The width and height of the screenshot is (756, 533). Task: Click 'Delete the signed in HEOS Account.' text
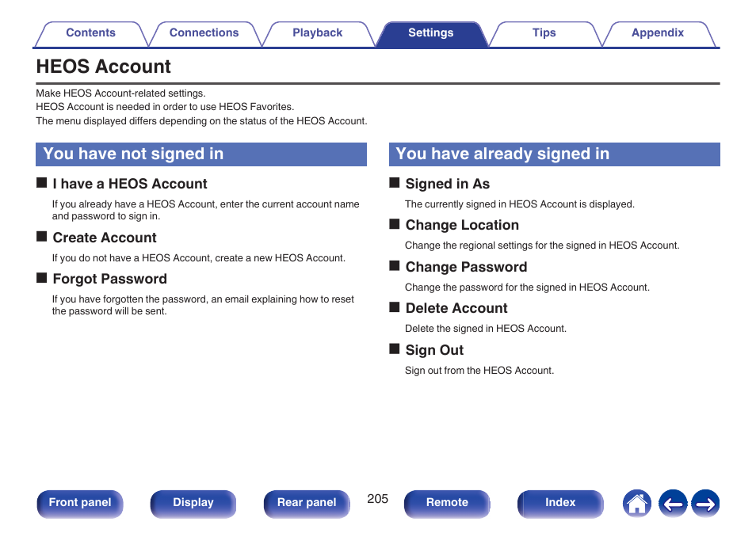(486, 329)
